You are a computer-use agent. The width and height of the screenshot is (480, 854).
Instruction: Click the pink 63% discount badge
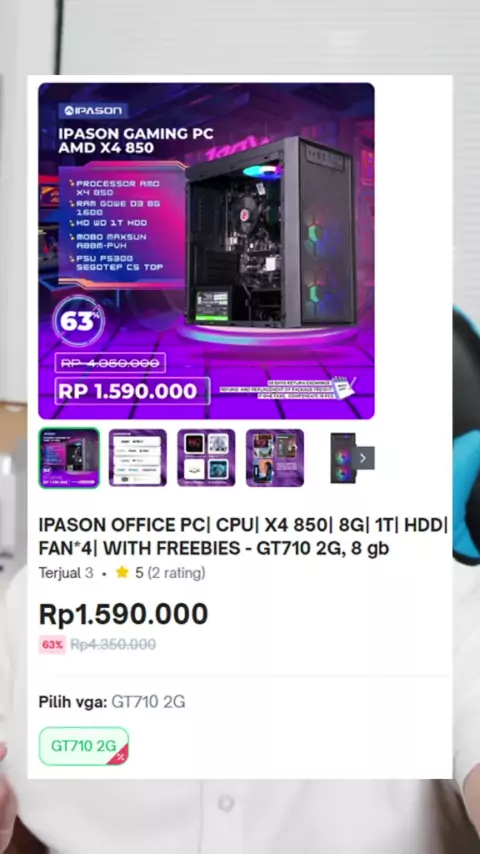coord(52,645)
